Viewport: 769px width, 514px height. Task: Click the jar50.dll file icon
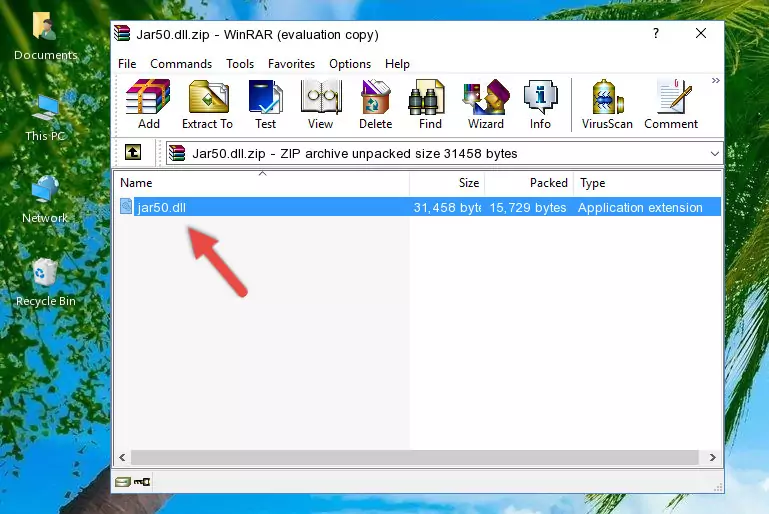[x=126, y=206]
